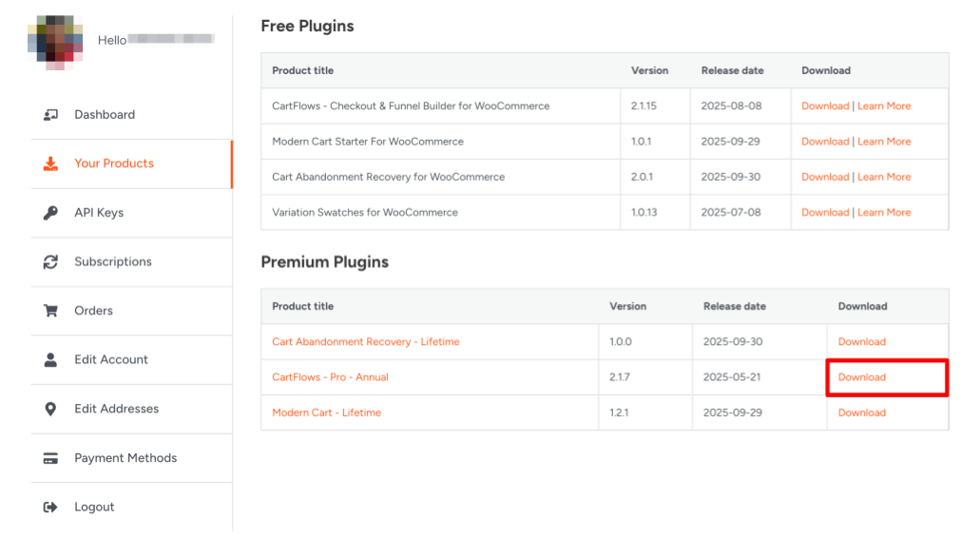Viewport: 980px width, 556px height.
Task: Open Cart Abandonment Recovery Lifetime product link
Action: (365, 342)
